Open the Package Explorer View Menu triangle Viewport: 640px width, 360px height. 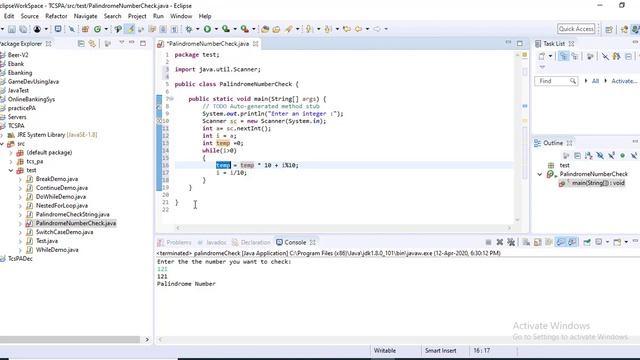click(x=122, y=43)
